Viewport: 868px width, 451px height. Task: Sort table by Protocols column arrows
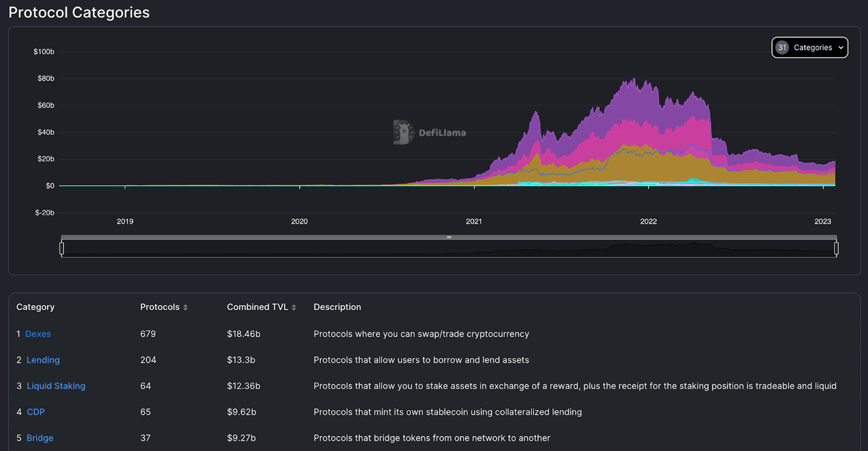[x=185, y=307]
